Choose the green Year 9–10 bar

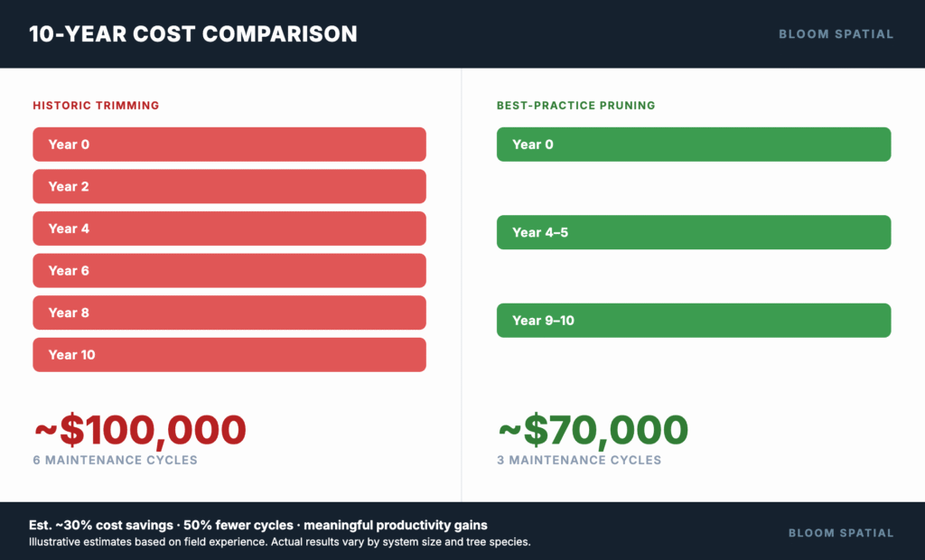(x=694, y=321)
